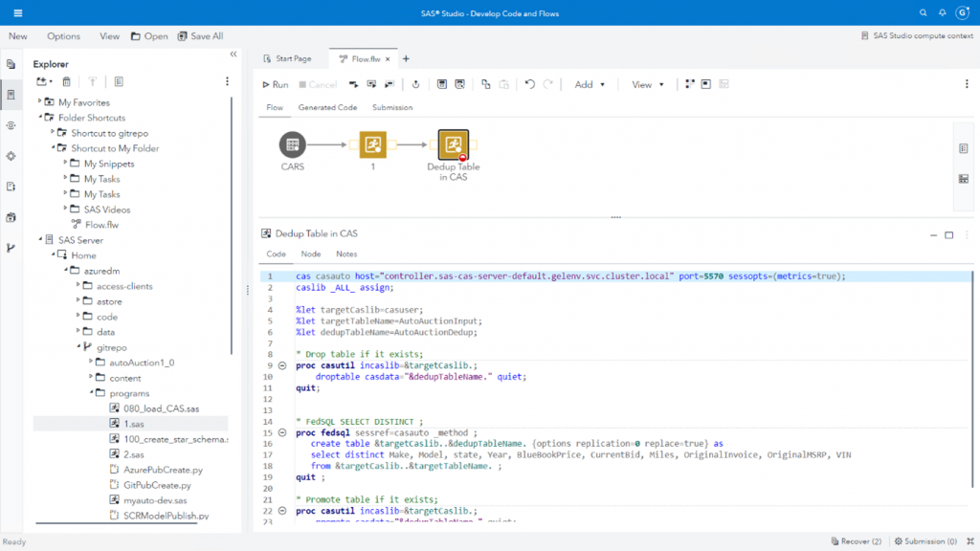Click the search magnifier in the top bar
This screenshot has height=551, width=980.
923,13
